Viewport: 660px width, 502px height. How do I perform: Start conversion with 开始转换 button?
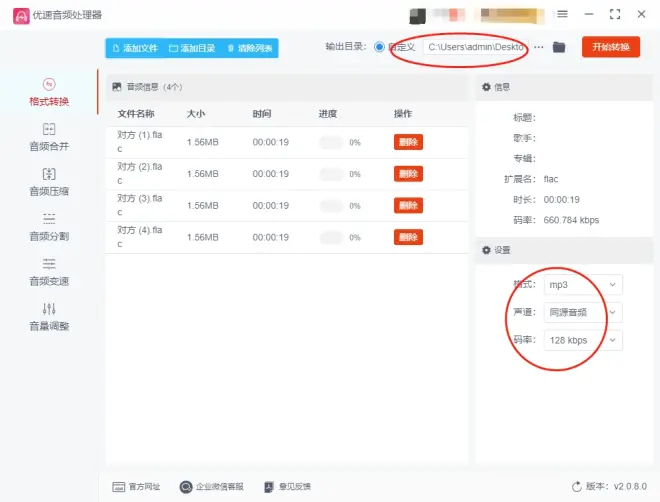coord(611,47)
